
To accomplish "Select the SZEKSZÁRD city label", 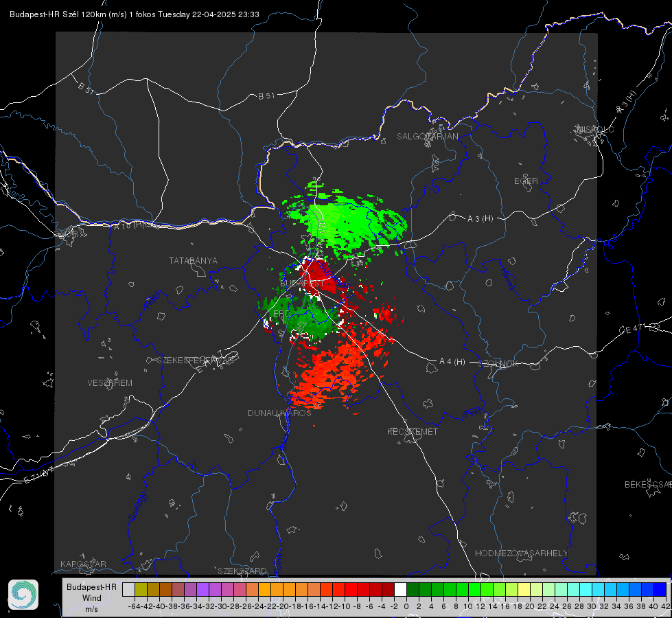I will tap(242, 571).
